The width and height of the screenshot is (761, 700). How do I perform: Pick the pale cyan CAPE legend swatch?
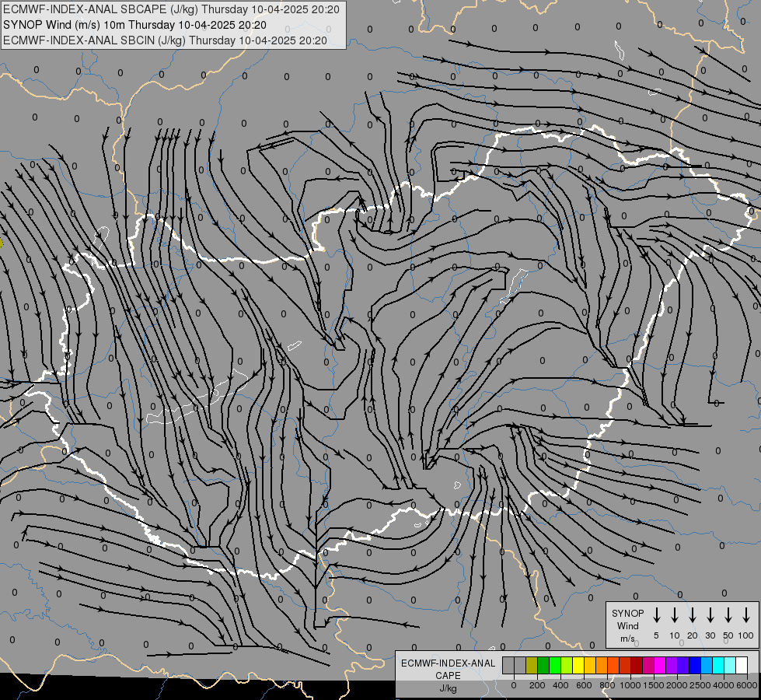click(730, 665)
